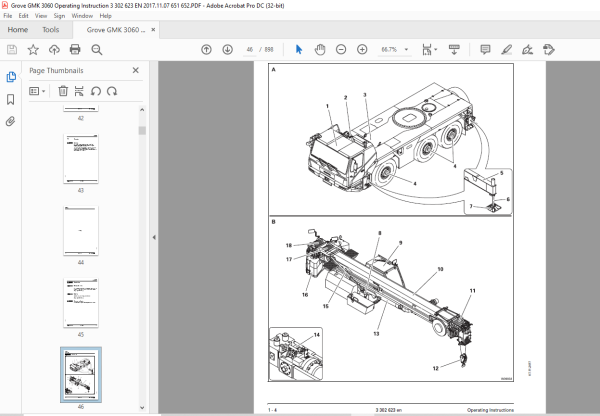Viewport: 600px width, 416px height.
Task: Close the Page Thumbnails panel
Action: click(x=135, y=70)
